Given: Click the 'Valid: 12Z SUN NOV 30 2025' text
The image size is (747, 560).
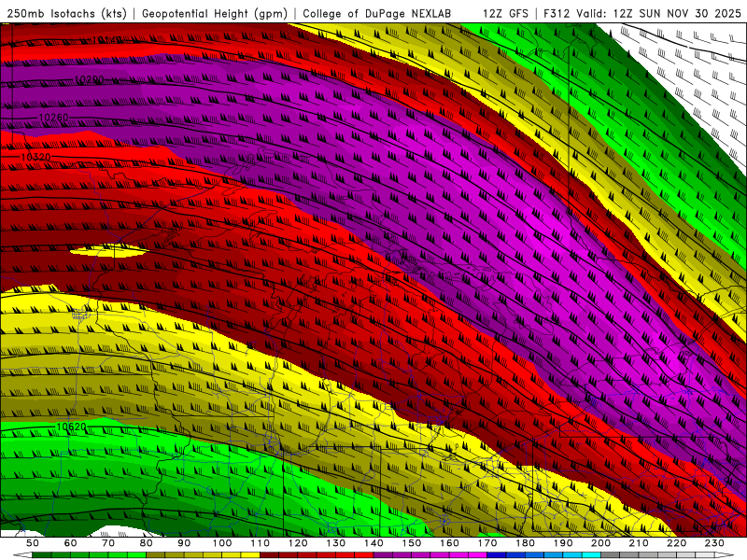Looking at the screenshot, I should click(658, 14).
